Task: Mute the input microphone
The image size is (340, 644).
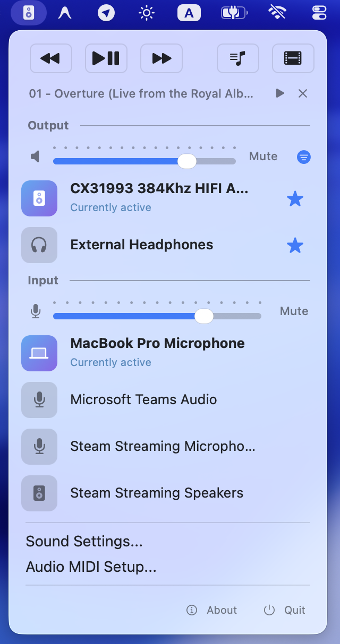Action: point(294,311)
